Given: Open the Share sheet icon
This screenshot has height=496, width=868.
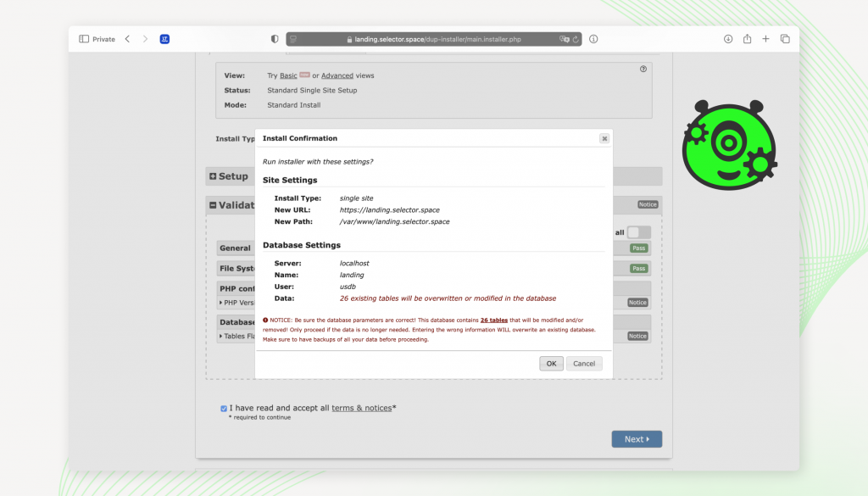Looking at the screenshot, I should point(747,39).
